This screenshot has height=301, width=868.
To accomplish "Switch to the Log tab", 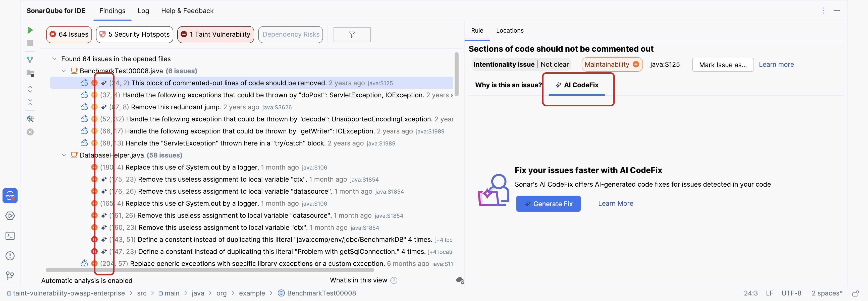I will point(143,11).
